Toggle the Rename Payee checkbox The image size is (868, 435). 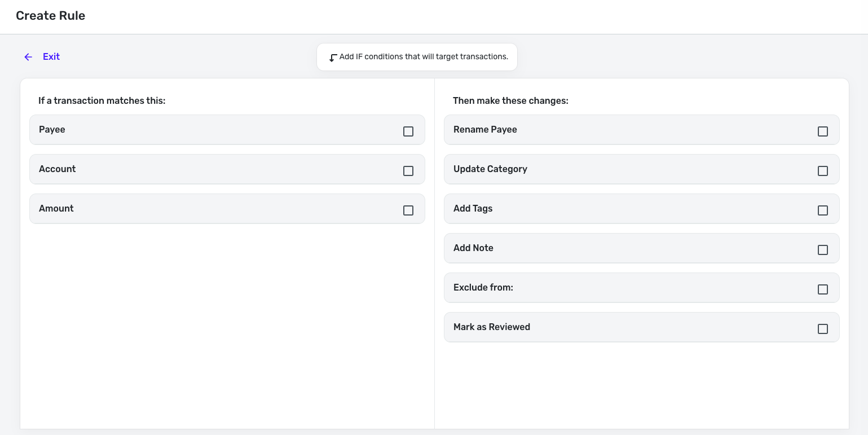[x=823, y=131]
